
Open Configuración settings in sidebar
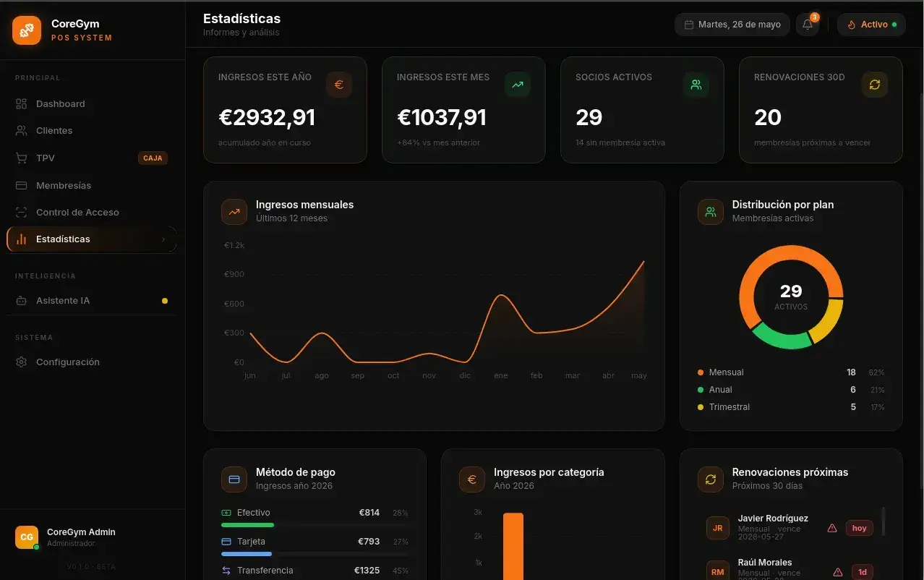pyautogui.click(x=91, y=362)
